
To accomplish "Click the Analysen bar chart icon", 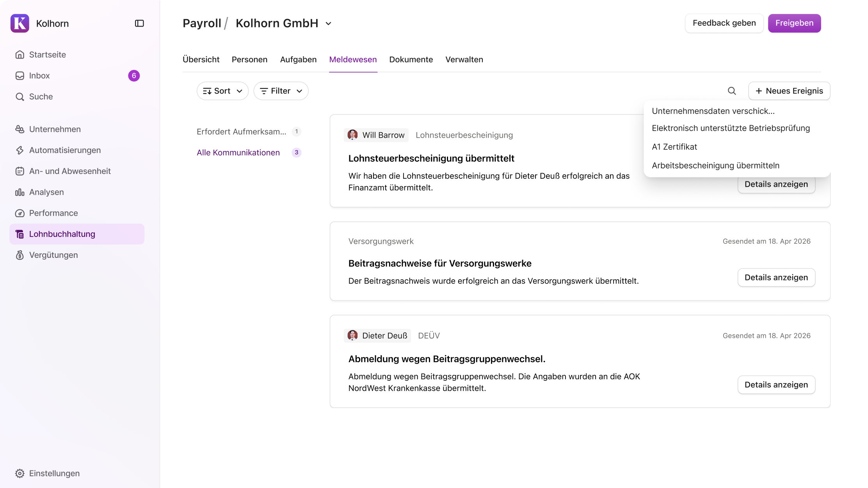I will (x=20, y=192).
